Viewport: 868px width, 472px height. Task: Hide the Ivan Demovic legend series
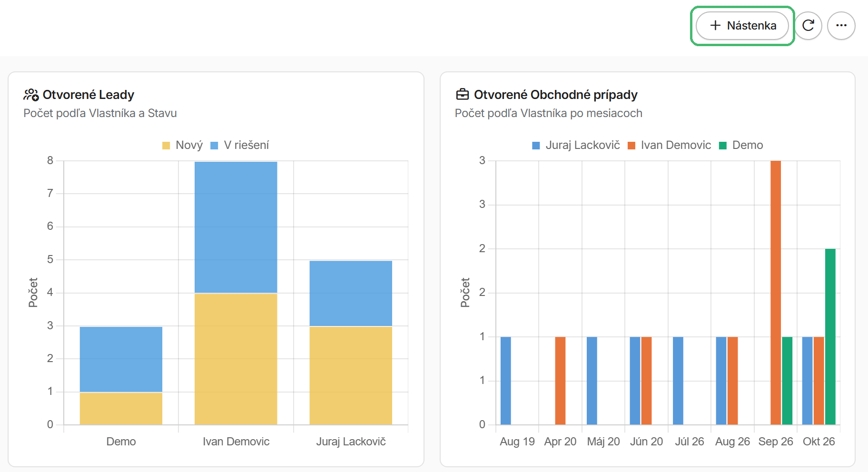(x=669, y=145)
